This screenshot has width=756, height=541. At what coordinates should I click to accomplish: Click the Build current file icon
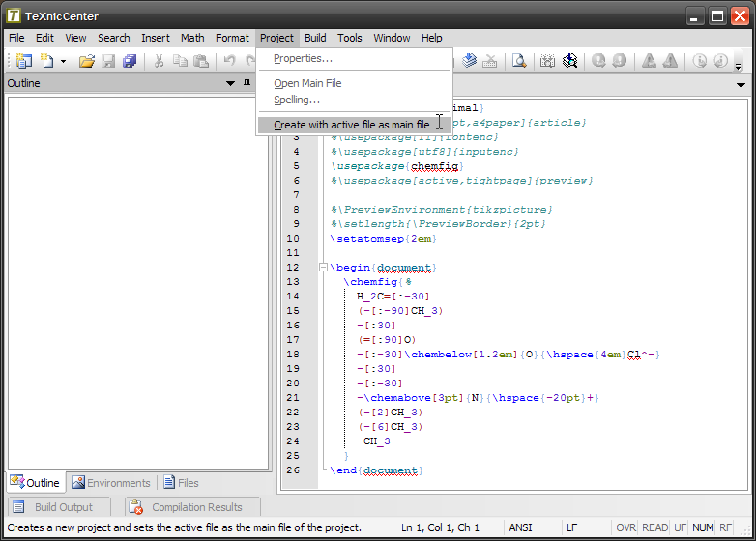click(x=469, y=61)
